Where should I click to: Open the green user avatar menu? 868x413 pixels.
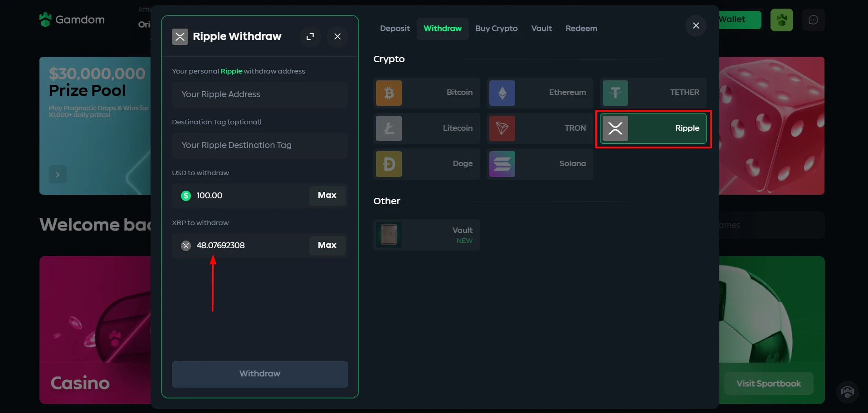click(x=781, y=20)
